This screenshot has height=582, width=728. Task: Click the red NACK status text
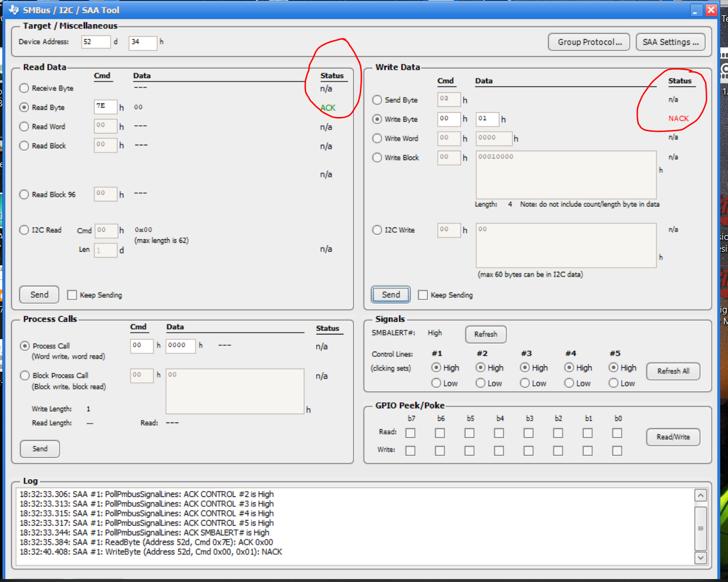(678, 118)
